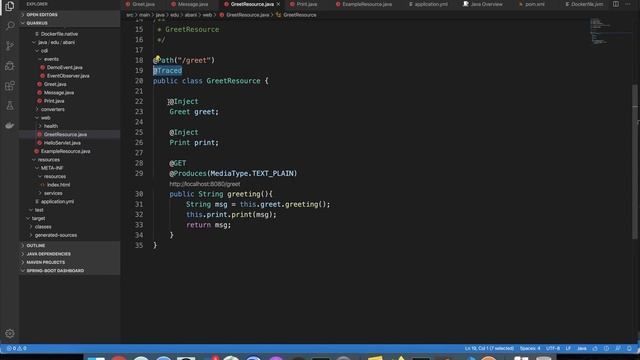Click the GreetResource class breadcrumb
Image resolution: width=640 pixels, height=360 pixels.
pos(300,15)
